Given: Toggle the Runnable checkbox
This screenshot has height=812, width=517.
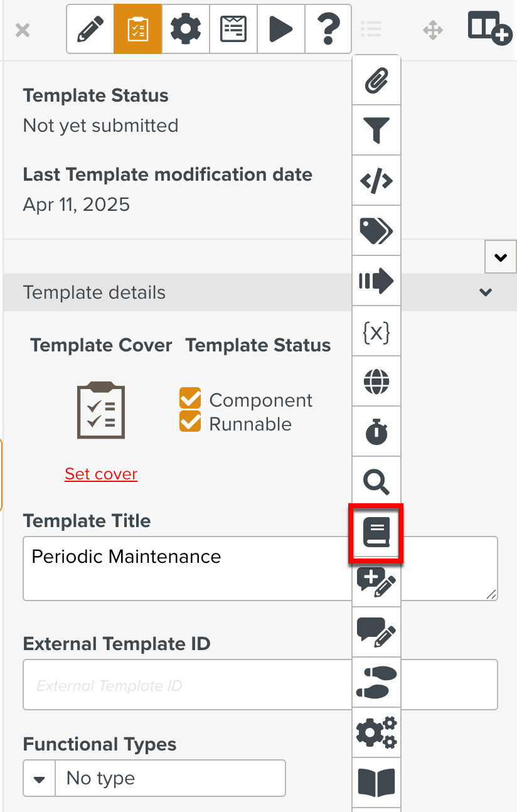Looking at the screenshot, I should click(x=189, y=424).
